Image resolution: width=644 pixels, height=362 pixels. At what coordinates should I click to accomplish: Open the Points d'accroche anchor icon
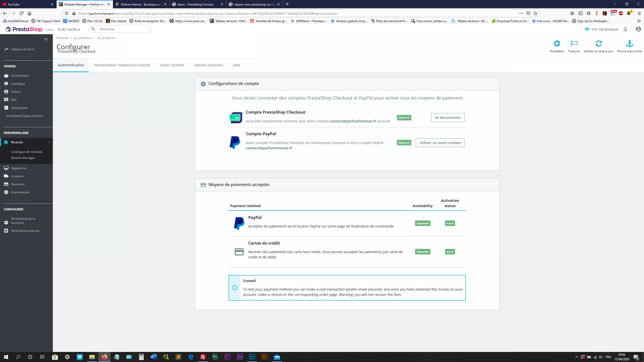point(630,44)
